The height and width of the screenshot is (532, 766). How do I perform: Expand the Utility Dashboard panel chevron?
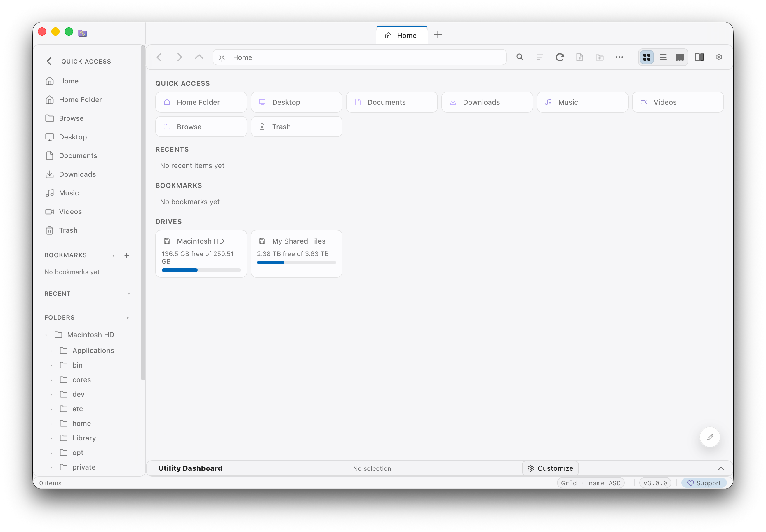point(721,468)
